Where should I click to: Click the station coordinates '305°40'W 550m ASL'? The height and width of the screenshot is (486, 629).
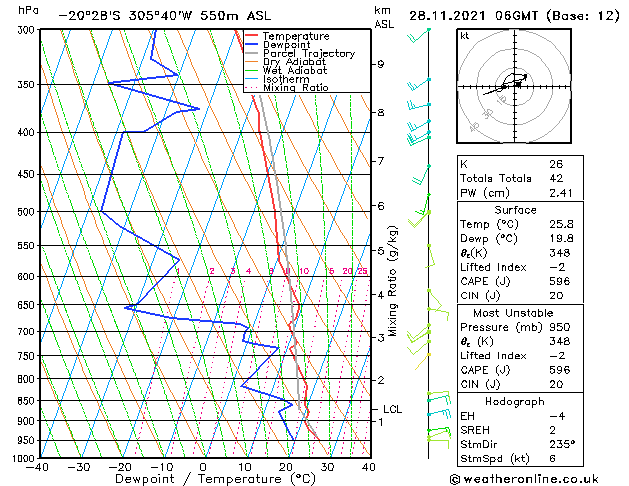[x=199, y=16]
